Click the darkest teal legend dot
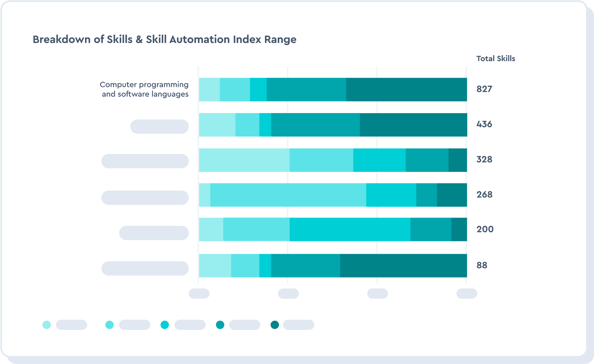Viewport: 594px width, 364px height. point(275,325)
